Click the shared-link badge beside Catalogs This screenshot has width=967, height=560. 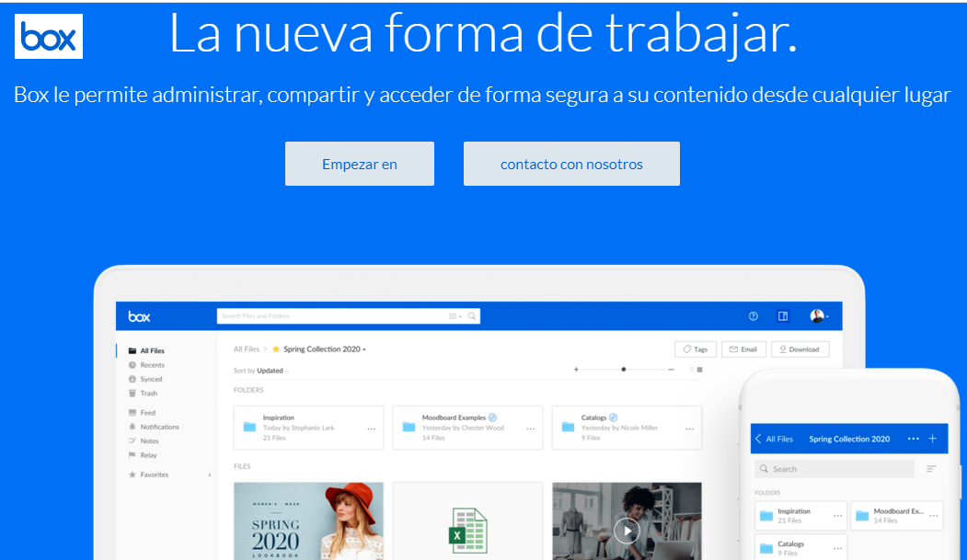(613, 417)
